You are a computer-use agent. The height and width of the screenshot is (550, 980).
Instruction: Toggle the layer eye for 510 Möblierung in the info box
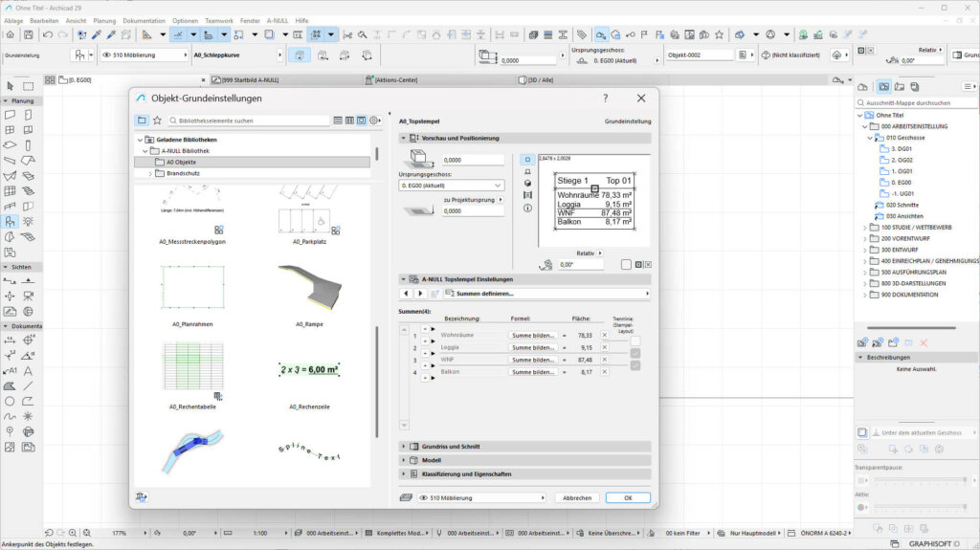107,55
